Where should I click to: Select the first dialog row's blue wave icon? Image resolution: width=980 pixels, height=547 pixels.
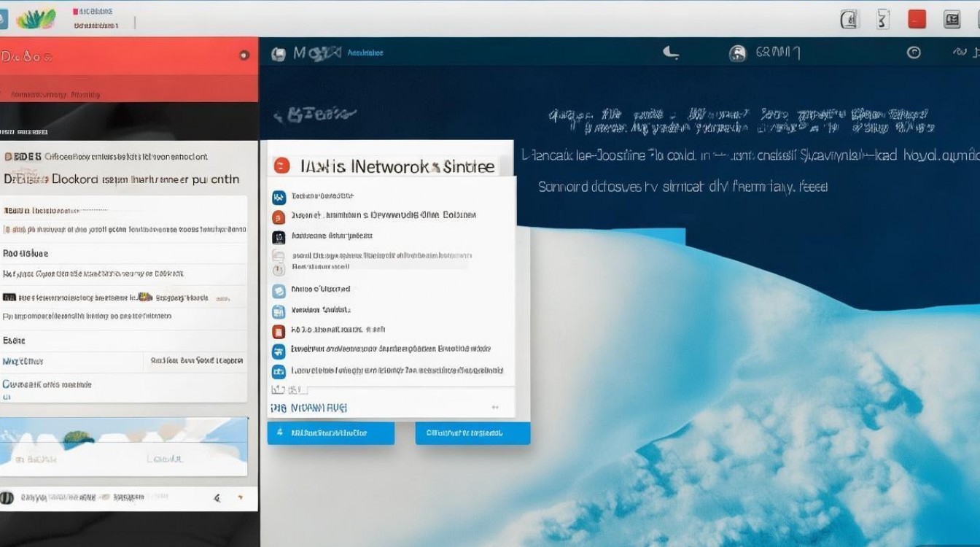coord(278,197)
